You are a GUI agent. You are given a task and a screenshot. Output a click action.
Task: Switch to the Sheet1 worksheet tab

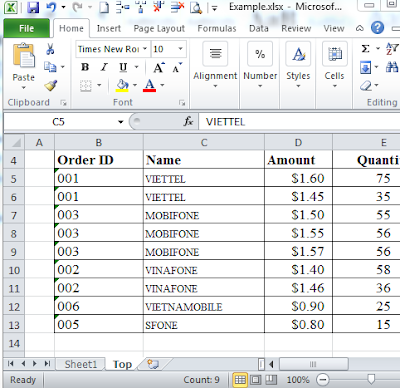(x=81, y=364)
